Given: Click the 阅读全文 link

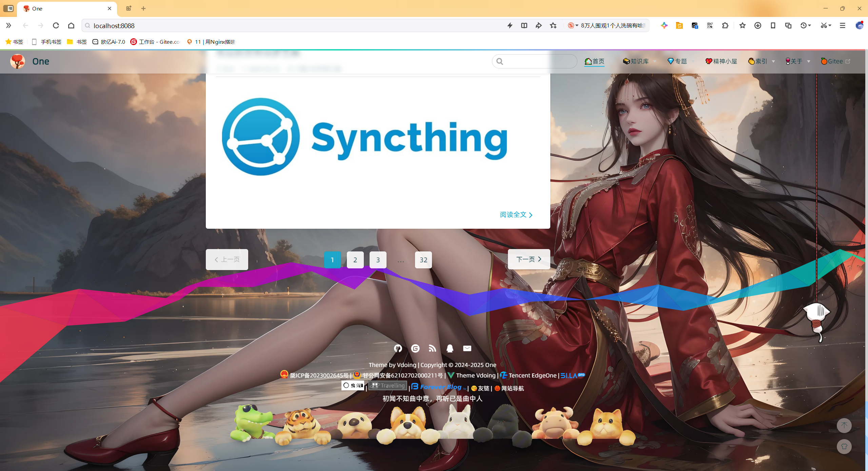Looking at the screenshot, I should 516,214.
